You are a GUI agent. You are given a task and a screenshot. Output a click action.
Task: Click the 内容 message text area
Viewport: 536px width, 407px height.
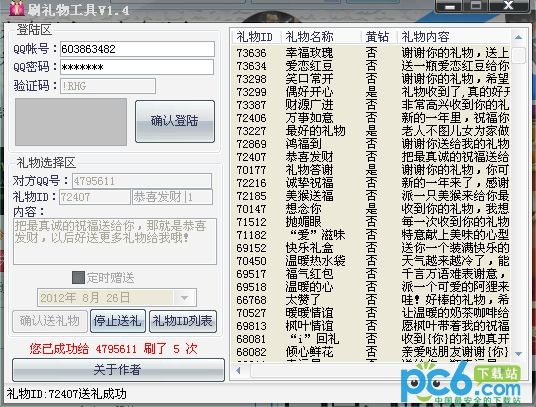click(115, 241)
